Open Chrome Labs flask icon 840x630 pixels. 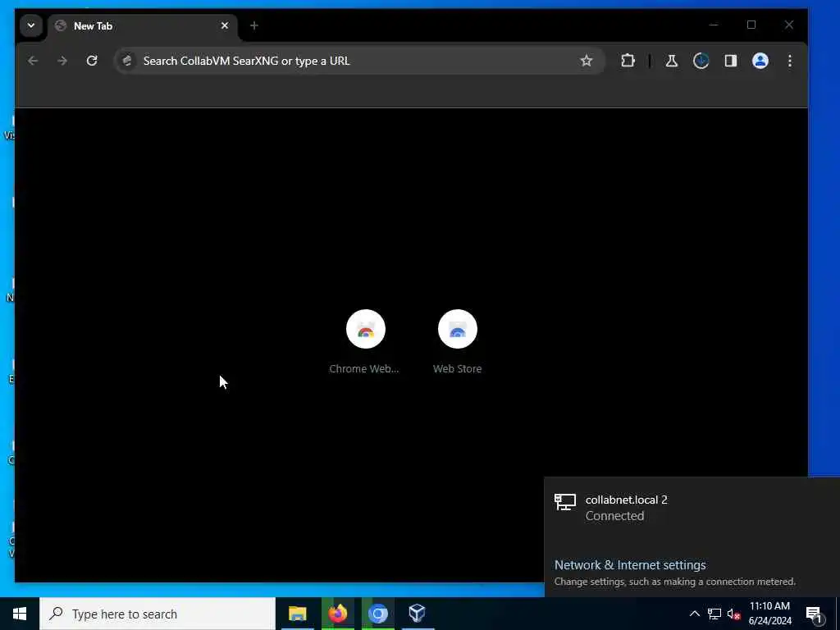671,61
